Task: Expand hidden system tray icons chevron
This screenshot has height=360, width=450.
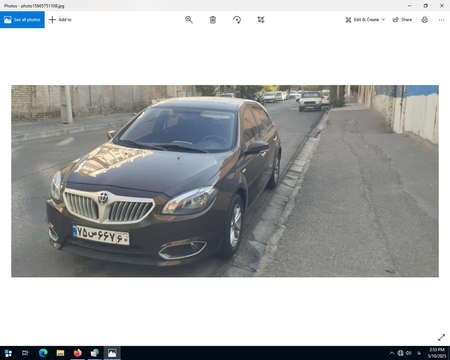Action: pyautogui.click(x=392, y=353)
